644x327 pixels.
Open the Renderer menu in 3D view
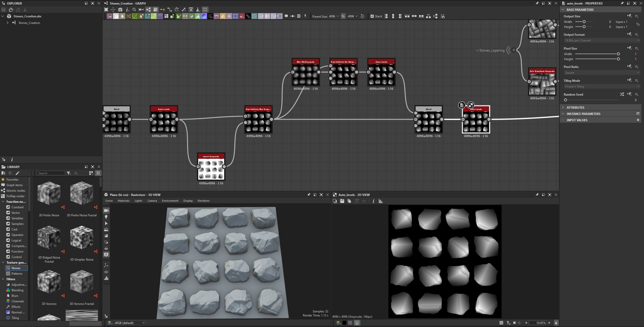pos(204,201)
